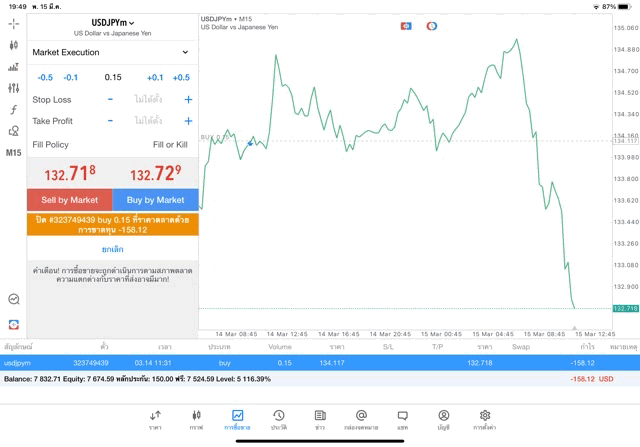Image resolution: width=640 pixels, height=447 pixels.
Task: Increase Take Profit with plus
Action: pyautogui.click(x=188, y=121)
